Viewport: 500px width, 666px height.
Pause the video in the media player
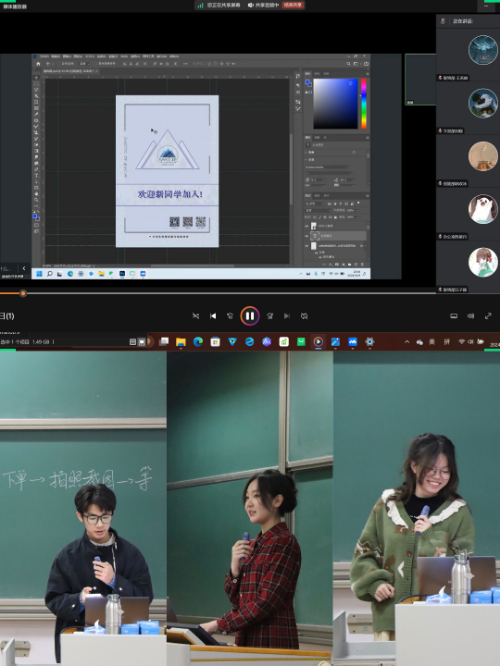click(250, 316)
